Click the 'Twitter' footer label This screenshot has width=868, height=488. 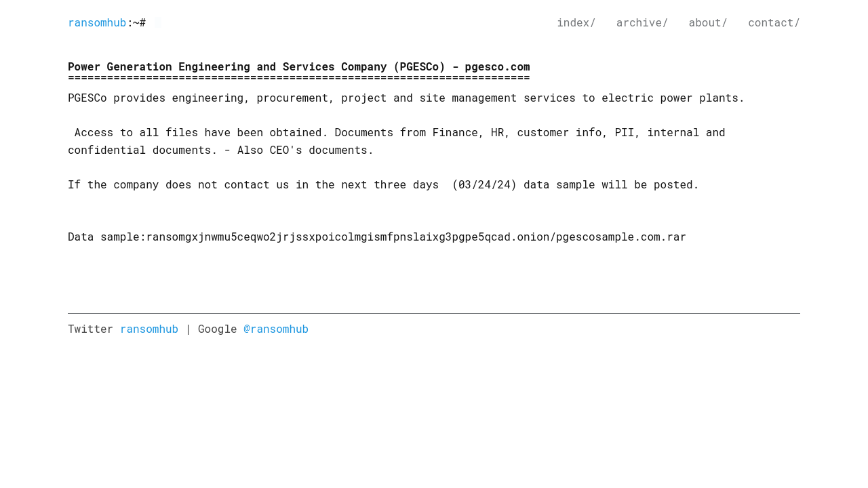click(90, 329)
